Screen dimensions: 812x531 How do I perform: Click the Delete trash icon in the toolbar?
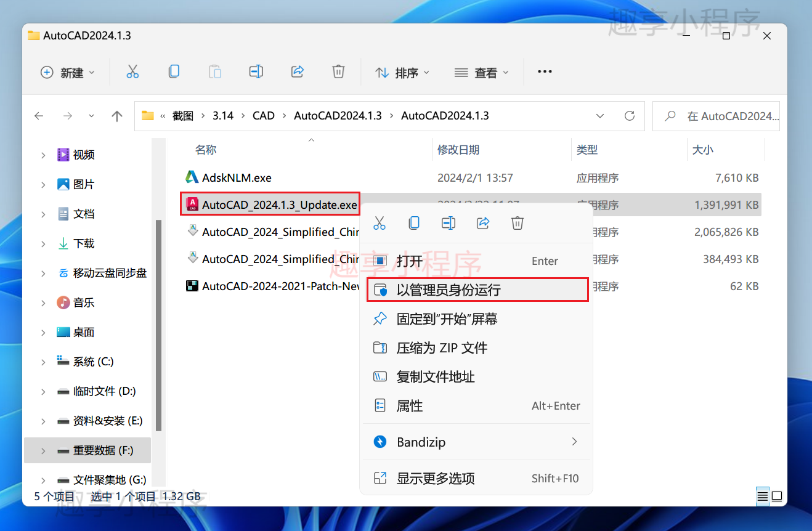coord(338,72)
